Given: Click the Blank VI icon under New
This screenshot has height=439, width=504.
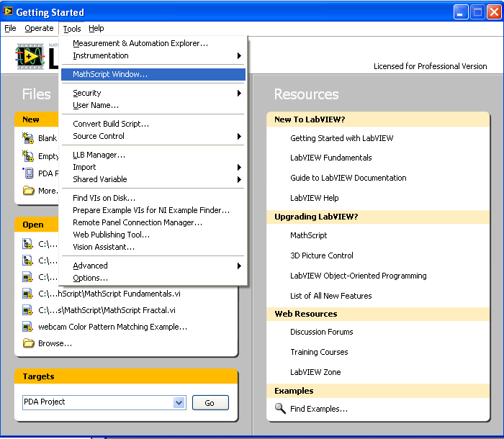Looking at the screenshot, I should pyautogui.click(x=28, y=138).
